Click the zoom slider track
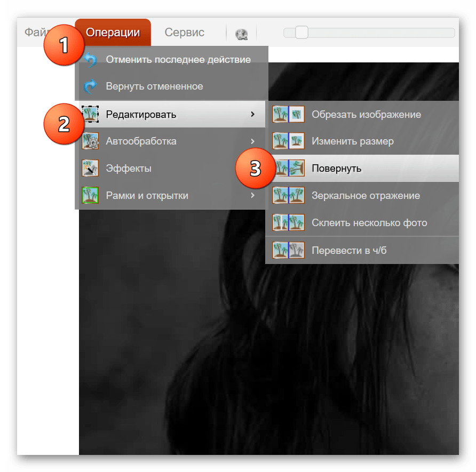 pos(369,33)
